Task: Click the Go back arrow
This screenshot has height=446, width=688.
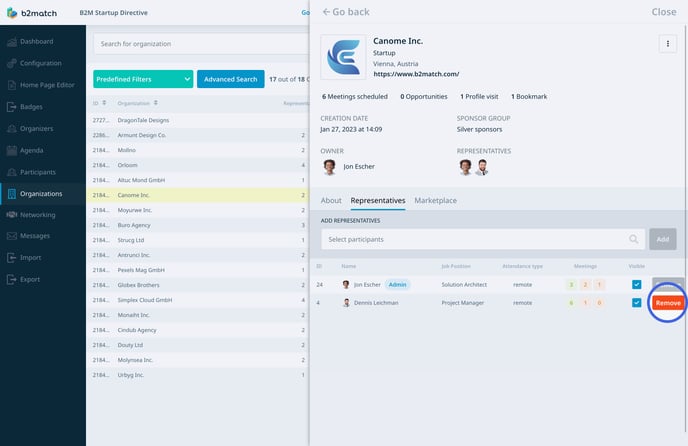Action: click(x=326, y=12)
